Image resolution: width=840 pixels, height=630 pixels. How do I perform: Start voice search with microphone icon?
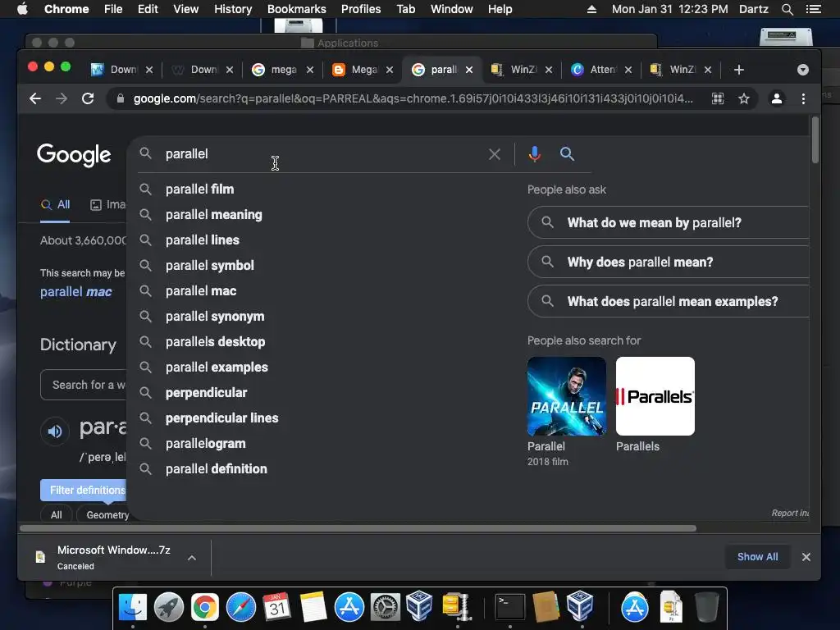click(x=534, y=154)
